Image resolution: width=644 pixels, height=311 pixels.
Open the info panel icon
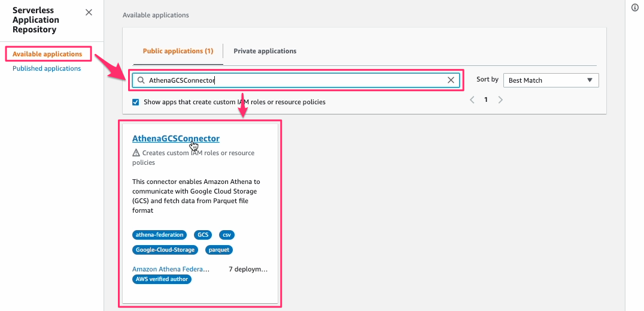635,7
